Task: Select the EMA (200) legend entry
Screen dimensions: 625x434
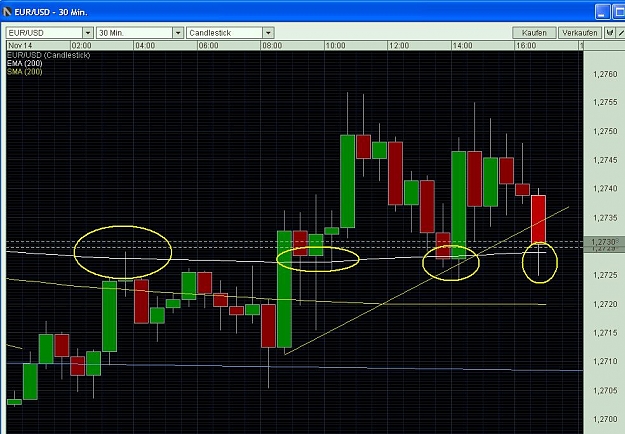Action: click(x=25, y=63)
